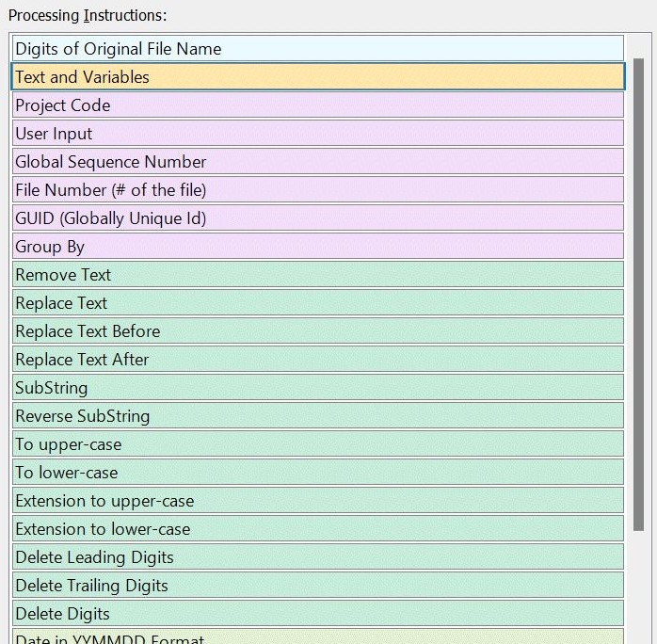Pick the Delete Digits instruction
The height and width of the screenshot is (644, 657).
click(318, 613)
